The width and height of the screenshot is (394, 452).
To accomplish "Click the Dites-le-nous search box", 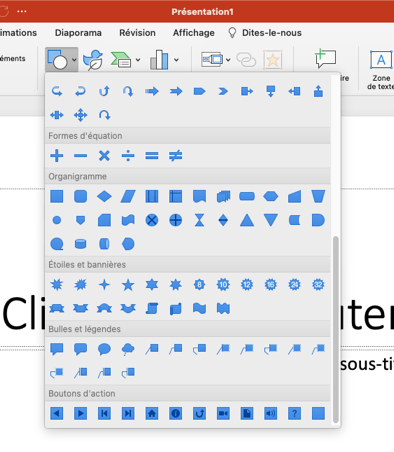I will (265, 33).
